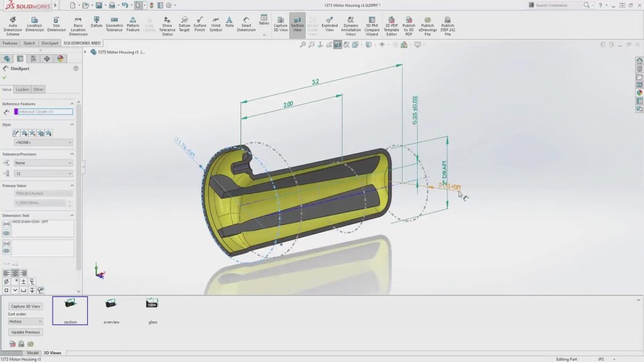Select the Datum Target tool
This screenshot has width=644, height=362.
tap(184, 24)
